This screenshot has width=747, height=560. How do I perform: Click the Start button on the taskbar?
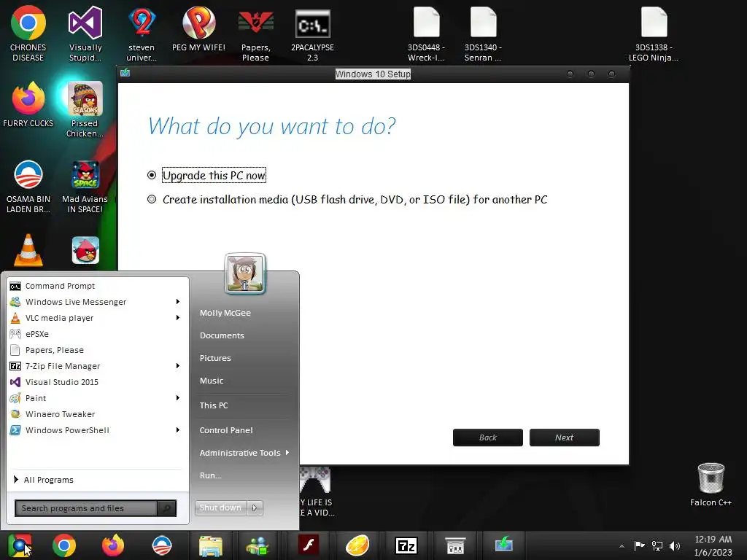20,545
